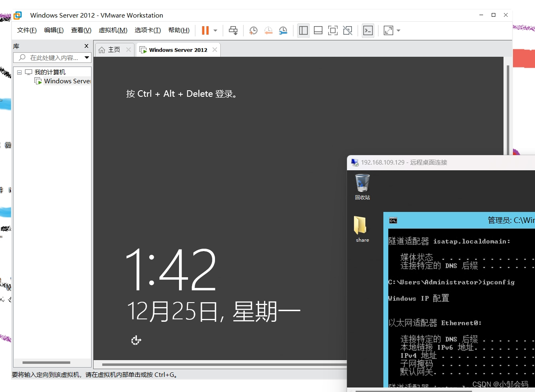Click the stretch guest display icon

pos(388,30)
